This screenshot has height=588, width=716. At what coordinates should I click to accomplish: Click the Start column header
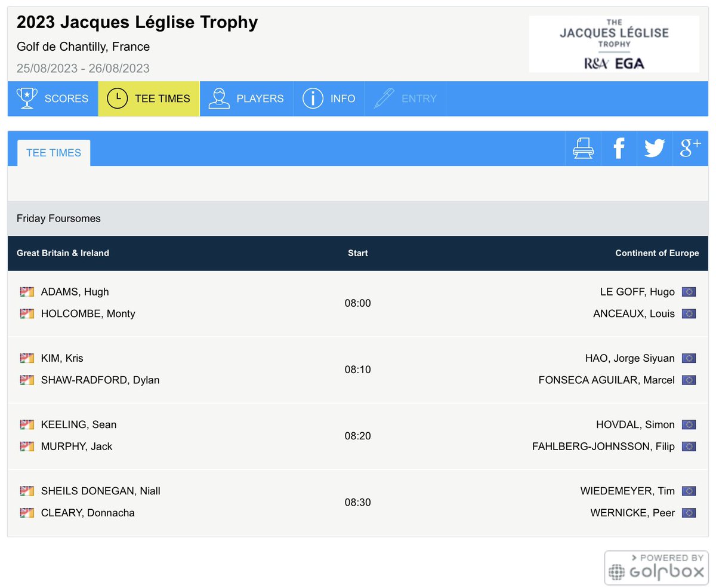358,253
